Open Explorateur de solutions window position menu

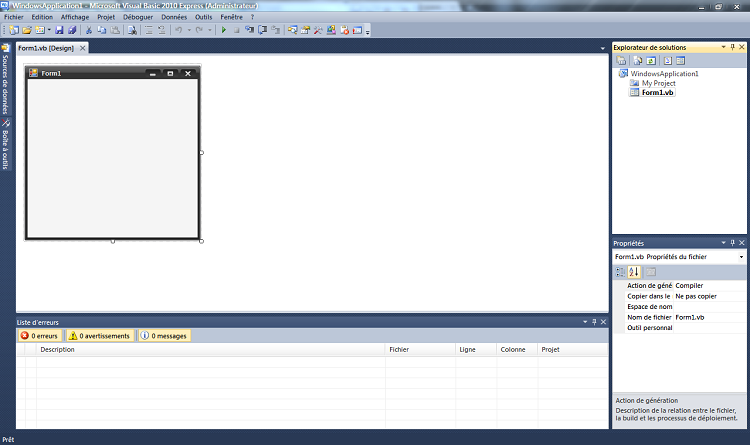[723, 47]
